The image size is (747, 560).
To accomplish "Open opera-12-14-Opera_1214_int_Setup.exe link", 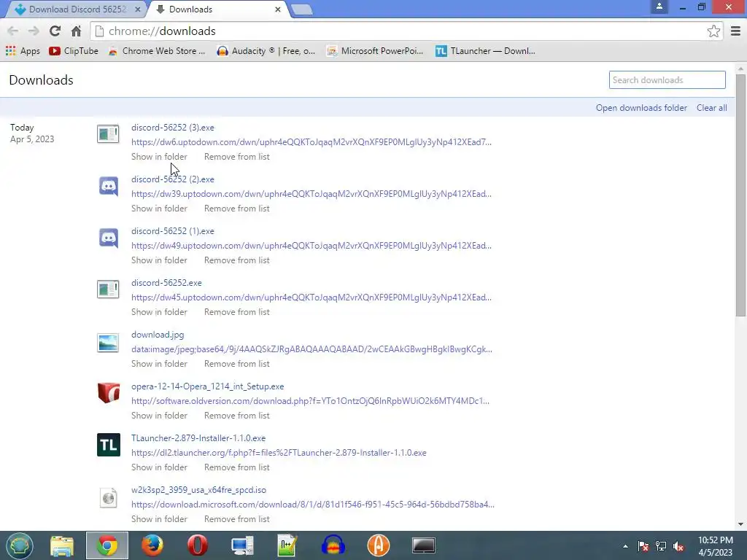I will tap(207, 386).
